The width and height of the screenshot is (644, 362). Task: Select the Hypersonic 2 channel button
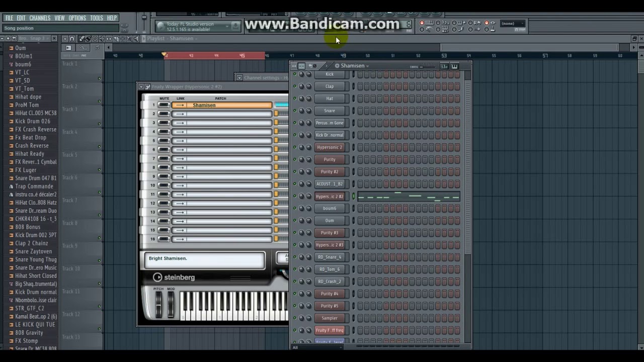tap(330, 147)
